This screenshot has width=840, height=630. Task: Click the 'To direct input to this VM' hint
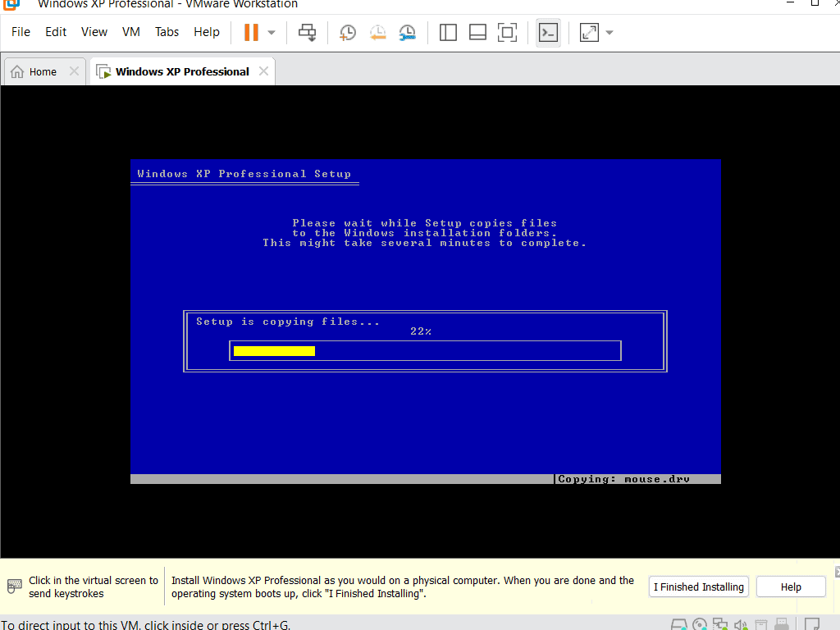pyautogui.click(x=145, y=624)
